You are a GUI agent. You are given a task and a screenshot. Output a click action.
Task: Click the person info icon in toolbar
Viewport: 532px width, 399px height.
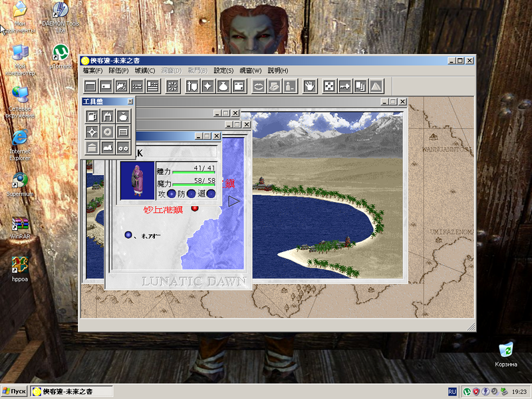click(x=290, y=86)
